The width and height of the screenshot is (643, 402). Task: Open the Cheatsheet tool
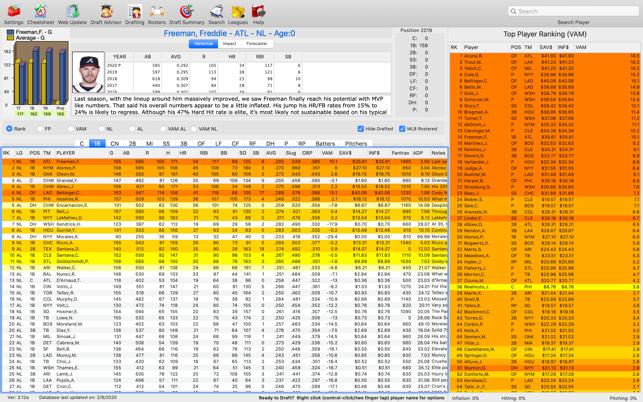[41, 13]
